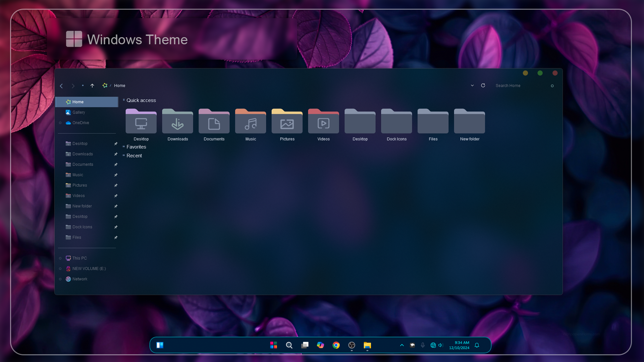
Task: Open address bar history dropdown
Action: pos(472,85)
